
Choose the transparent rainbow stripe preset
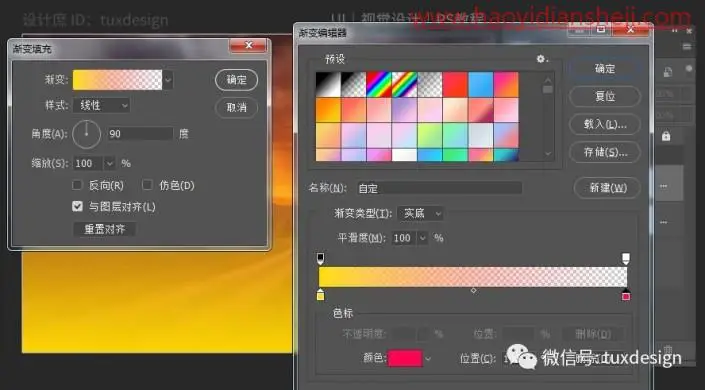point(404,84)
